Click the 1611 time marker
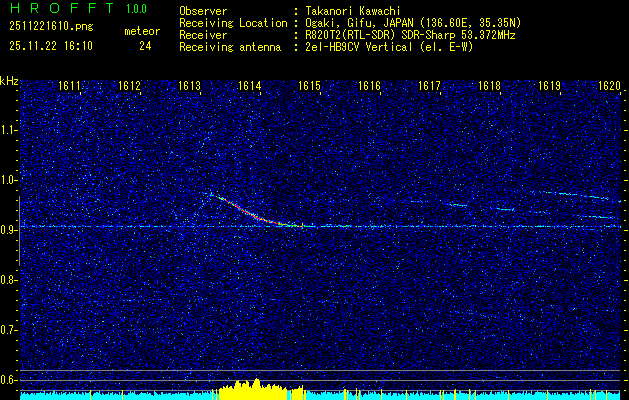This screenshot has height=400, width=629. click(69, 87)
